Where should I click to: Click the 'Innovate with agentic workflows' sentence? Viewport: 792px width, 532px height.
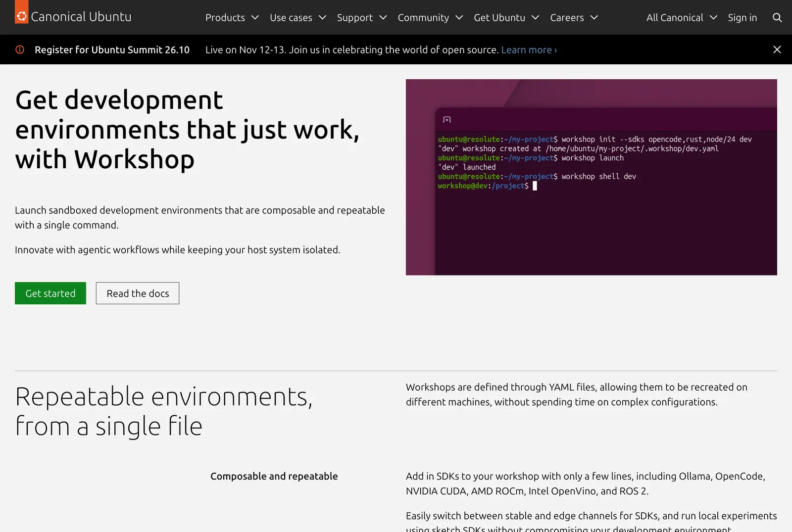pos(178,249)
